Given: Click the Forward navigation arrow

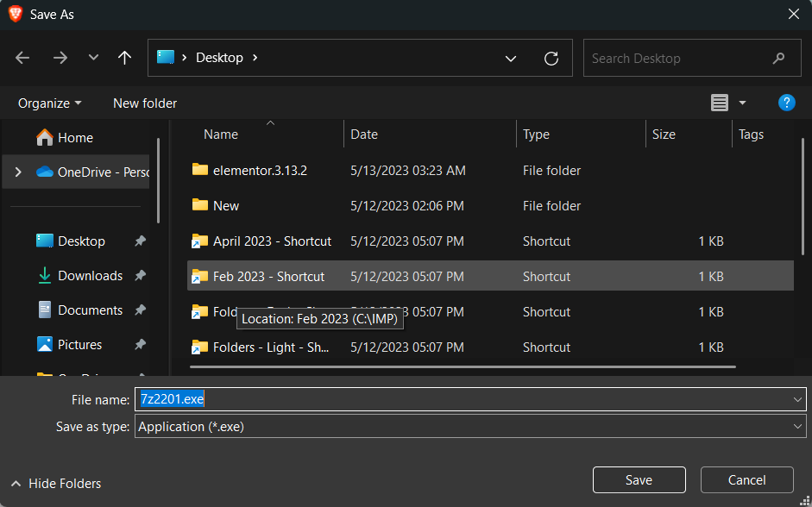Looking at the screenshot, I should (x=60, y=58).
